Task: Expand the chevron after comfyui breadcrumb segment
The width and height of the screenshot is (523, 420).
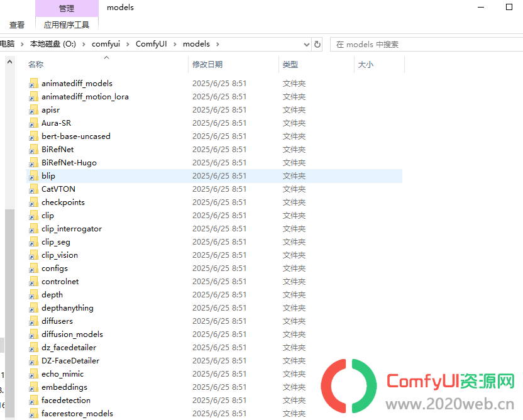Action: [128, 44]
